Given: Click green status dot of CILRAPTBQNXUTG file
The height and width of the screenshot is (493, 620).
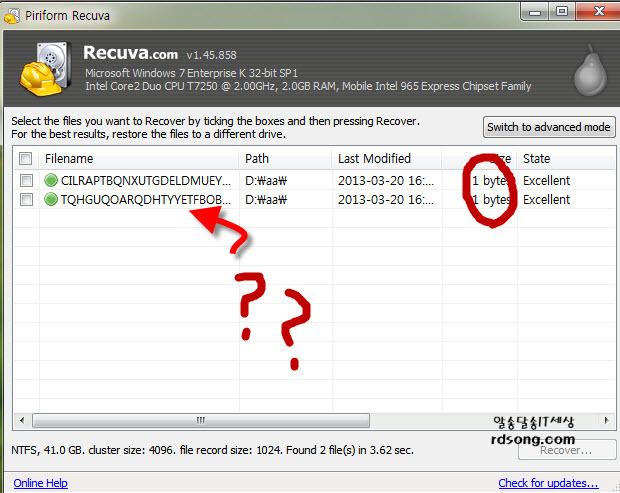Looking at the screenshot, I should 52,181.
